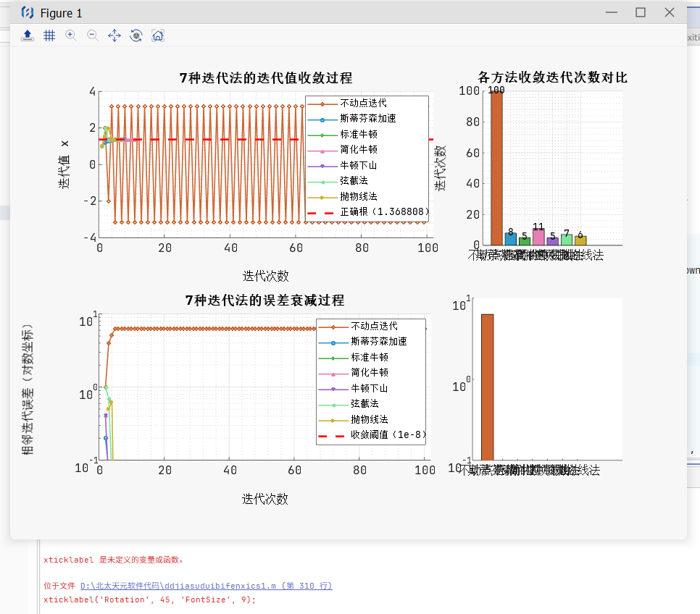Toggle the grid lines icon

pos(49,35)
